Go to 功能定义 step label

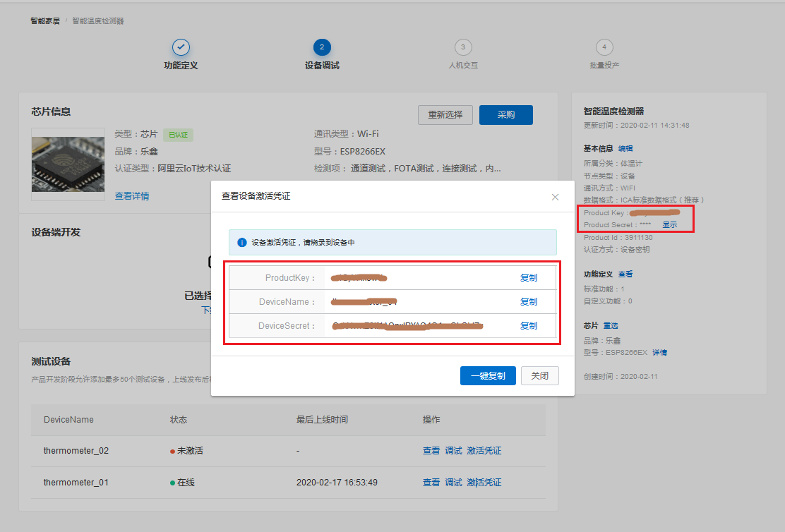tap(181, 66)
